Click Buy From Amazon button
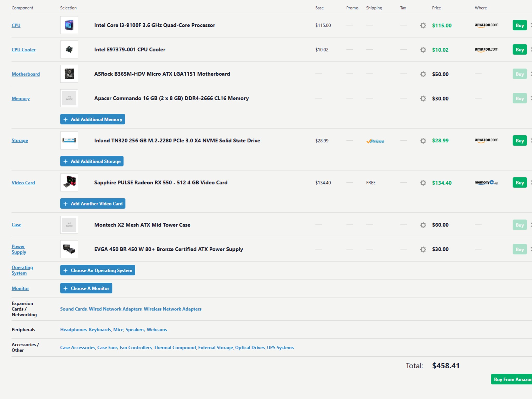 pyautogui.click(x=511, y=379)
